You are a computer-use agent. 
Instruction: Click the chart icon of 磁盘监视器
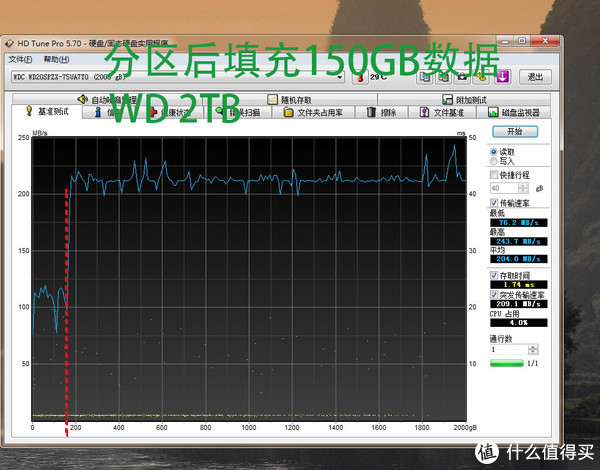tap(493, 112)
